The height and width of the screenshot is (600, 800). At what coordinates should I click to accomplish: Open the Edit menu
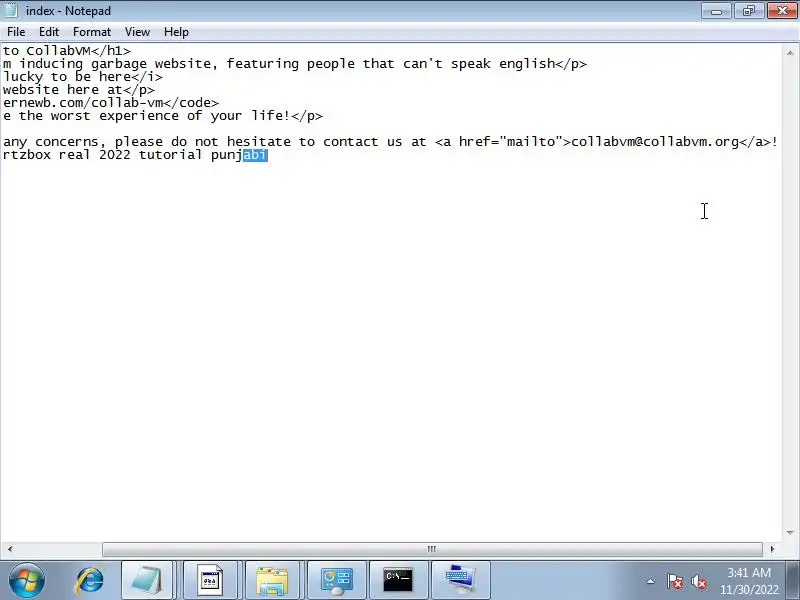[49, 32]
